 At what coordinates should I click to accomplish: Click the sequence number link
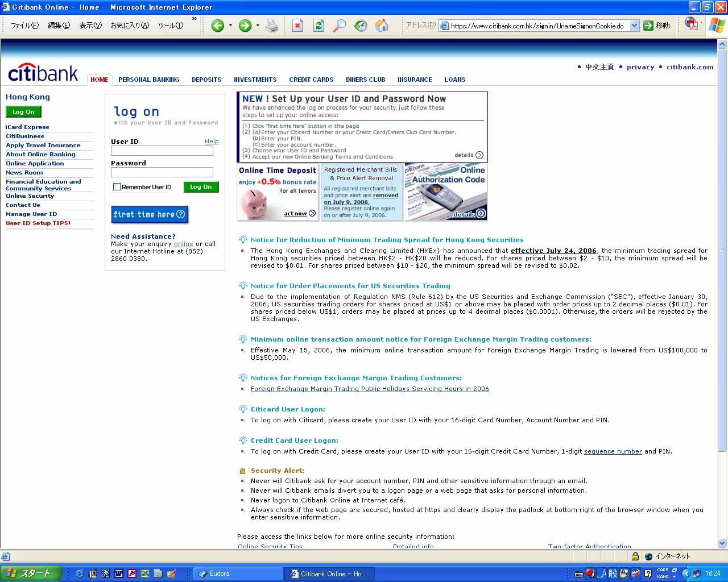(x=613, y=451)
